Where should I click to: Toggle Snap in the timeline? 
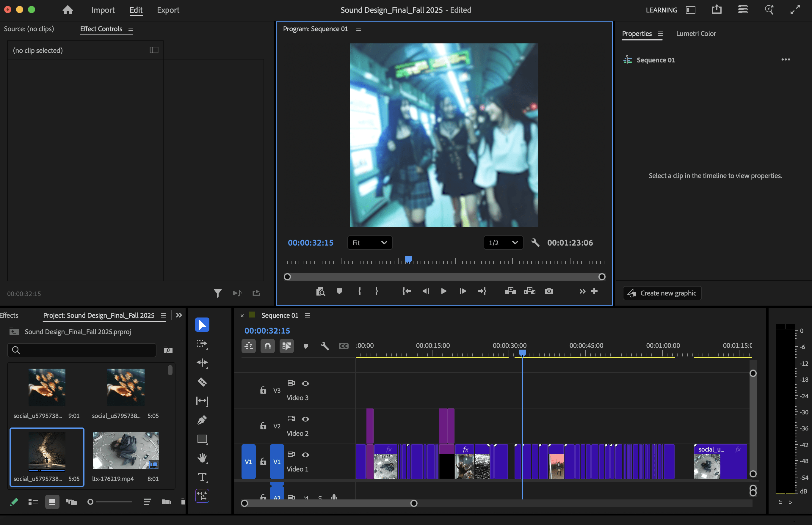click(267, 346)
